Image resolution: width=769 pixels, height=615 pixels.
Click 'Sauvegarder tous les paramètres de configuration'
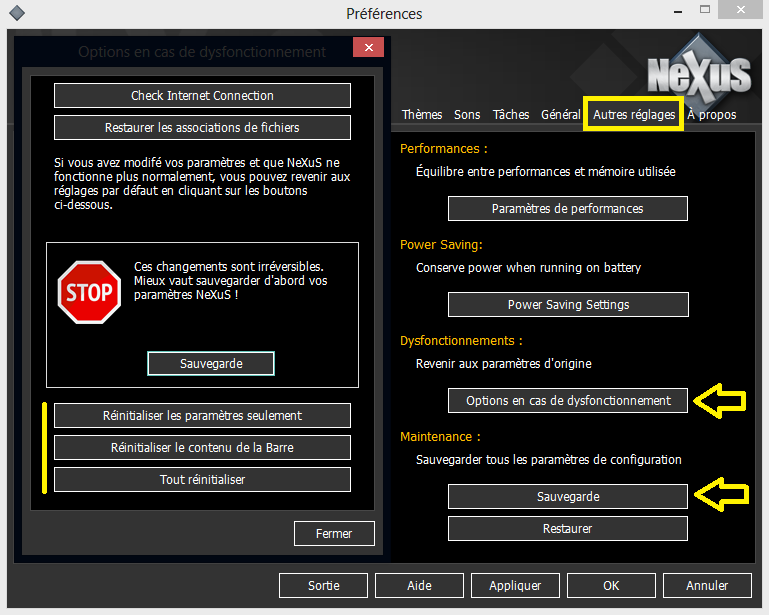549,460
